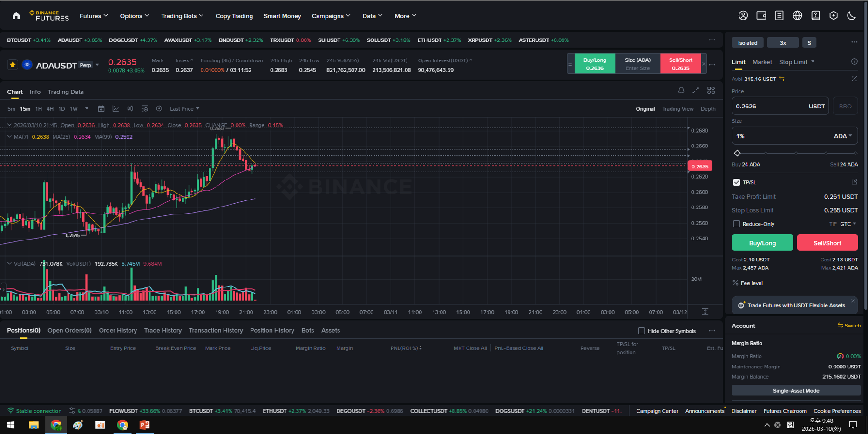Click the transfer arrows next to Avbl balance
The height and width of the screenshot is (434, 868).
(782, 79)
